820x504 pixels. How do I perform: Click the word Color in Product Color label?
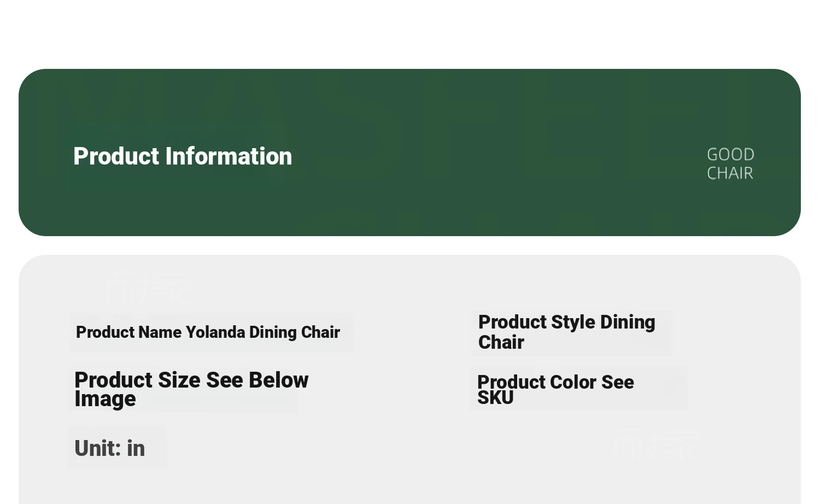tap(572, 382)
